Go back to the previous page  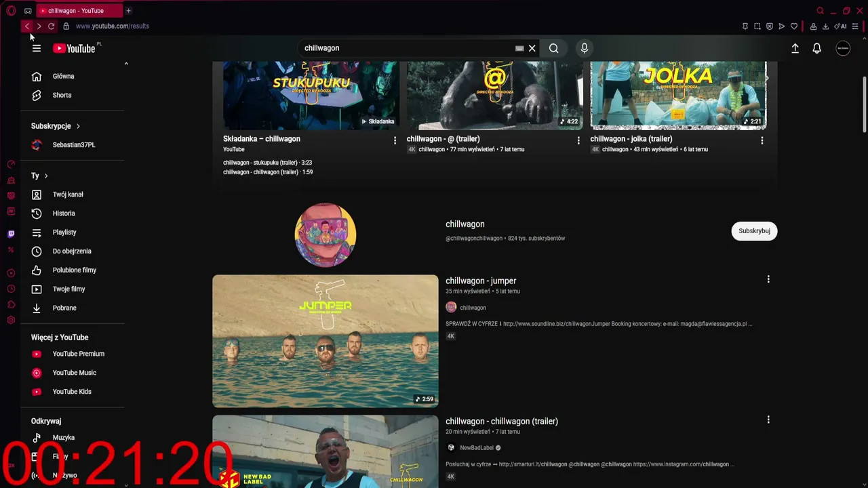coord(26,26)
